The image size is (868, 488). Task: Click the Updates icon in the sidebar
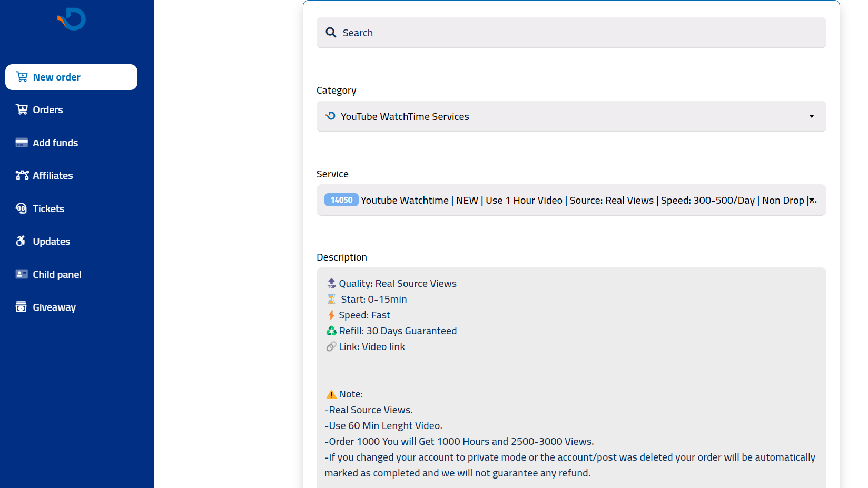(x=21, y=241)
